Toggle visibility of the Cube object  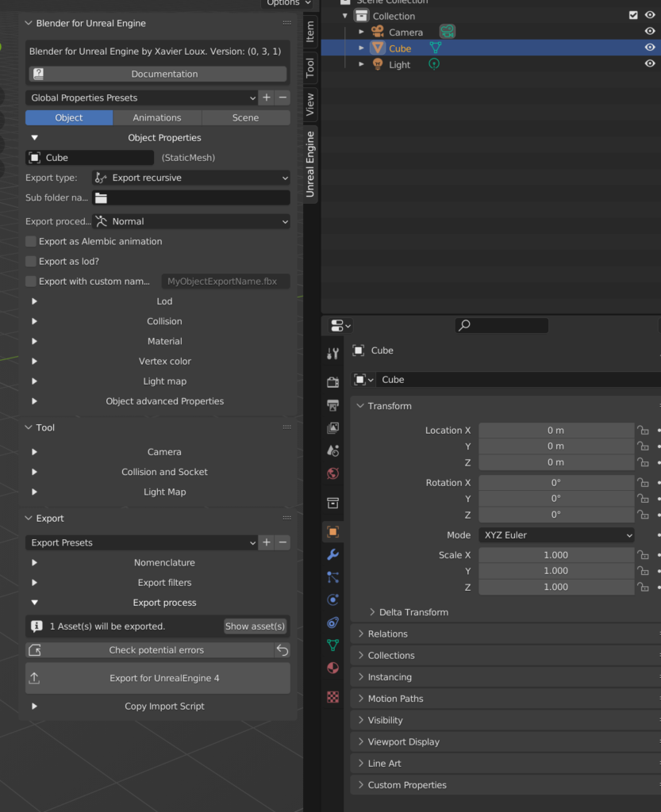click(x=650, y=47)
